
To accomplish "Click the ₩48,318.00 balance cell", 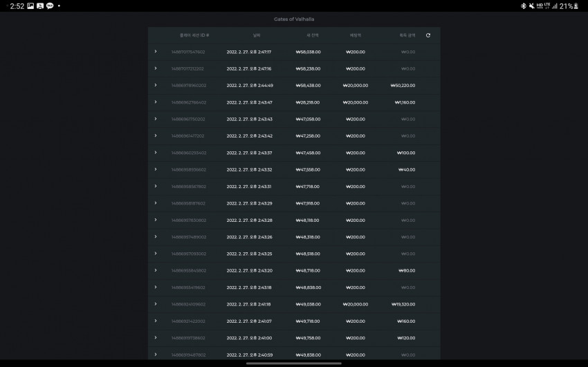I will (x=308, y=237).
